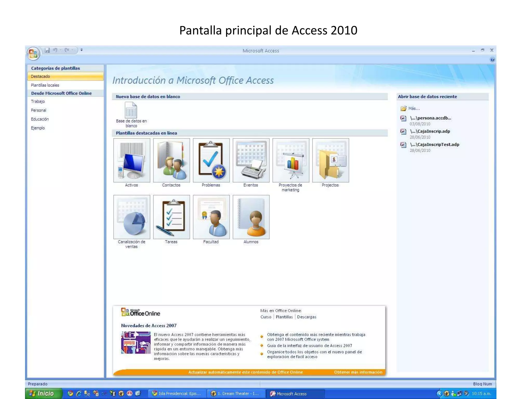Screen dimensions: 532x399
Task: Open the Eventos template icon
Action: [251, 160]
